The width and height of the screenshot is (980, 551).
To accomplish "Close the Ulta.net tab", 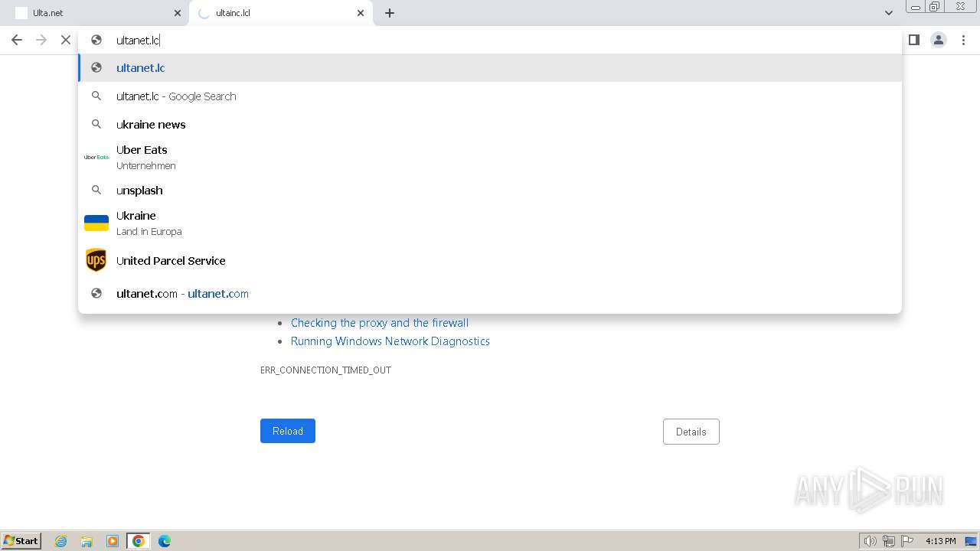I will [x=178, y=13].
